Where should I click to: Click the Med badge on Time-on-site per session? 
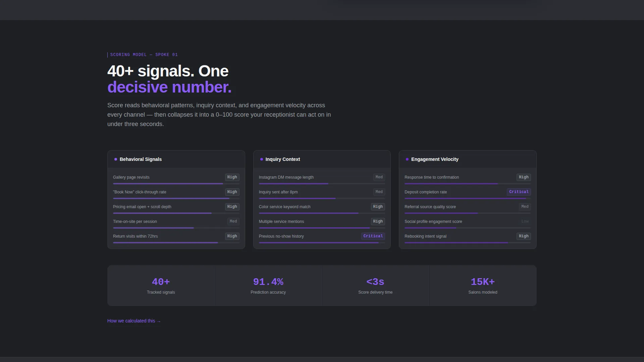click(x=233, y=221)
